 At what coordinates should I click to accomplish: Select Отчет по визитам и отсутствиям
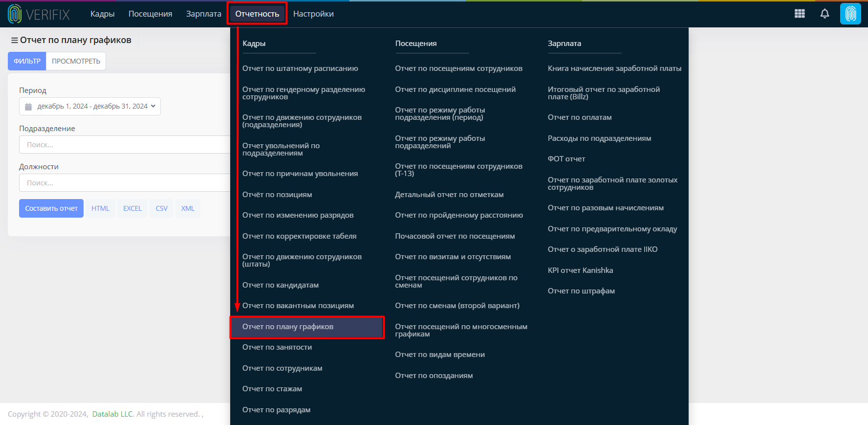pyautogui.click(x=453, y=257)
